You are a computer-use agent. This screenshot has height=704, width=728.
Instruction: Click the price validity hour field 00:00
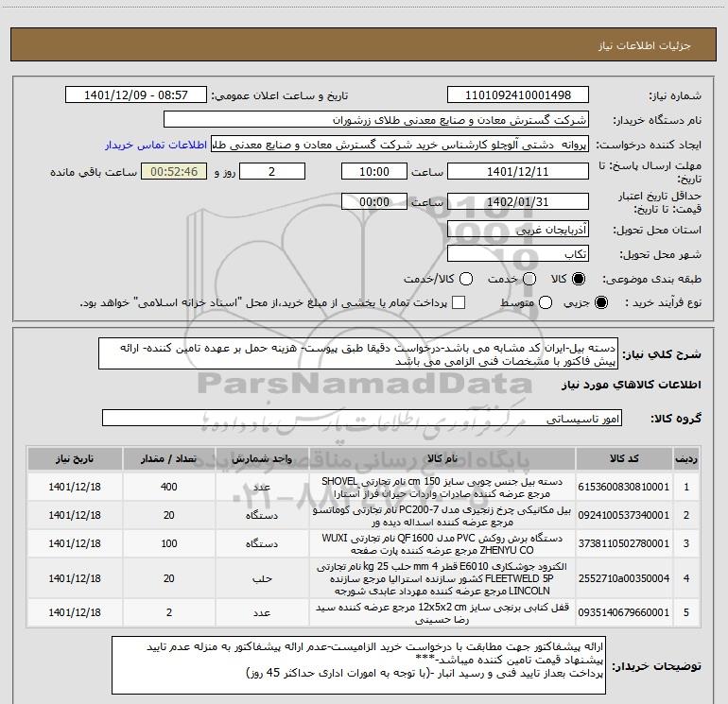[x=374, y=202]
